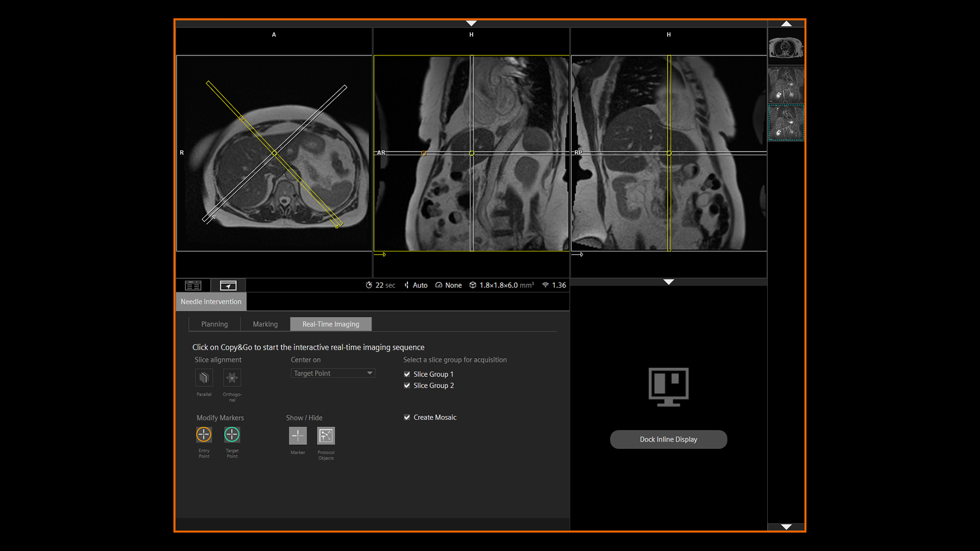Show or hide Protocol Objects
980x551 pixels.
pos(326,435)
